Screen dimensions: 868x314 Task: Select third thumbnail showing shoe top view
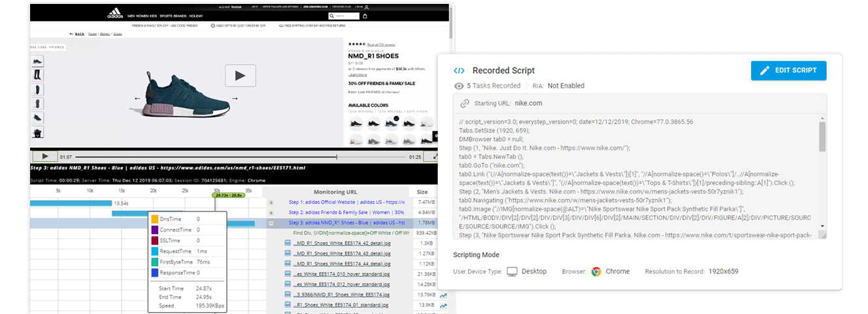click(37, 90)
